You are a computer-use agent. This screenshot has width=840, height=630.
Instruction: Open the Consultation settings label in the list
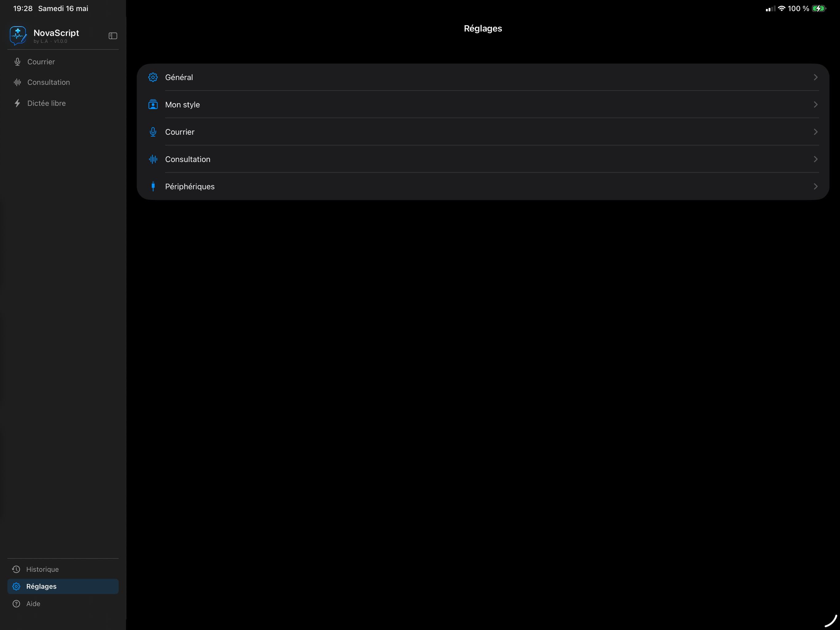(188, 159)
